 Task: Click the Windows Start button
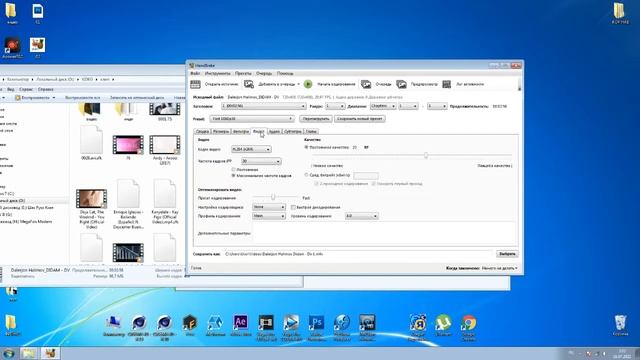pos(9,353)
